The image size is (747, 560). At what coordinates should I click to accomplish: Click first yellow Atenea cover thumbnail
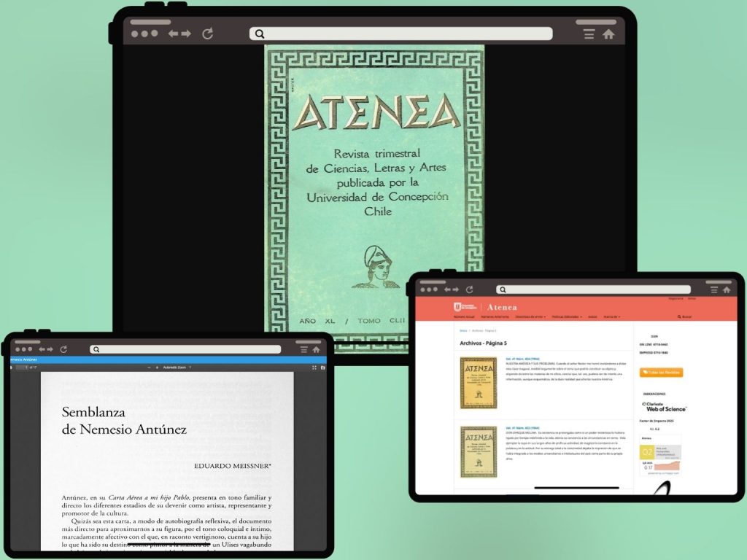tap(479, 383)
